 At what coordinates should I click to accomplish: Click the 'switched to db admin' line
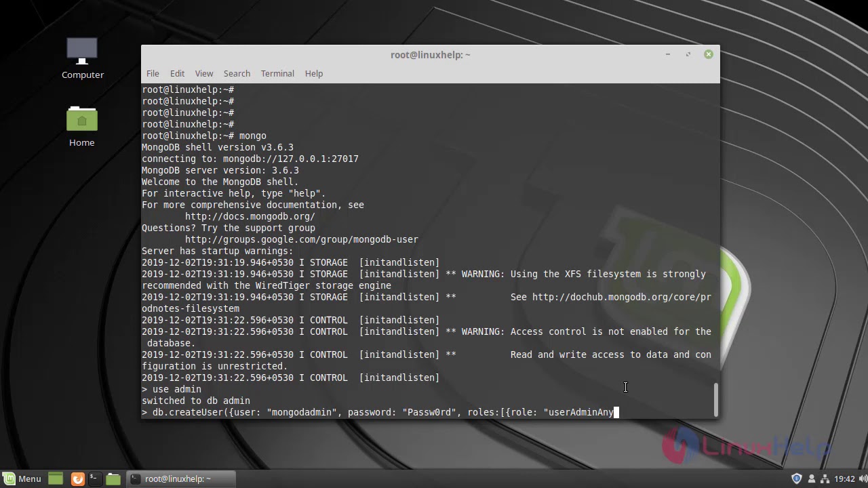tap(196, 401)
